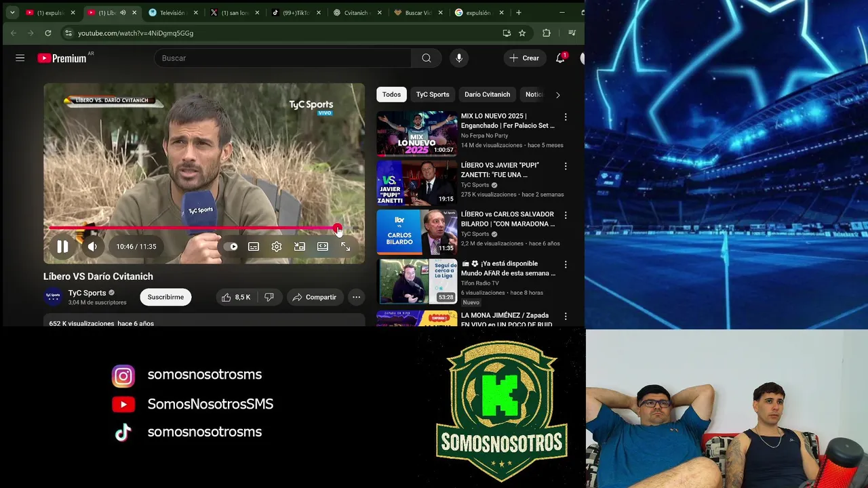Viewport: 868px width, 488px height.
Task: Open the Carlos Bilardo video thumbnail
Action: (417, 232)
